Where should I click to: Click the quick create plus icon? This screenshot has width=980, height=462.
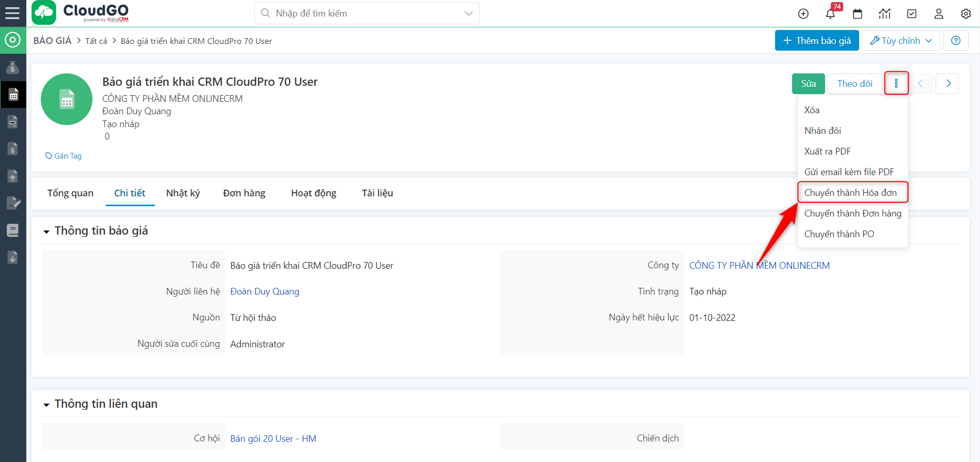[x=803, y=14]
